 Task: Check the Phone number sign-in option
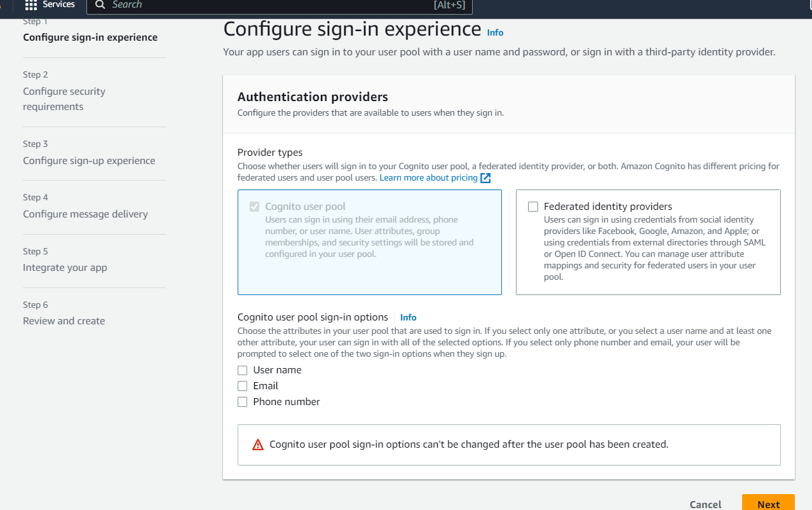pos(242,402)
